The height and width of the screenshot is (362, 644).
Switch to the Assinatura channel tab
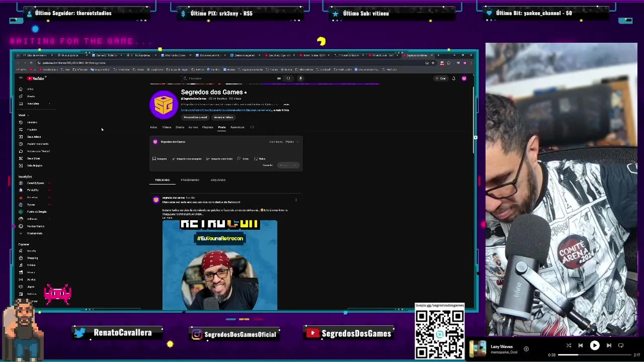coord(237,127)
